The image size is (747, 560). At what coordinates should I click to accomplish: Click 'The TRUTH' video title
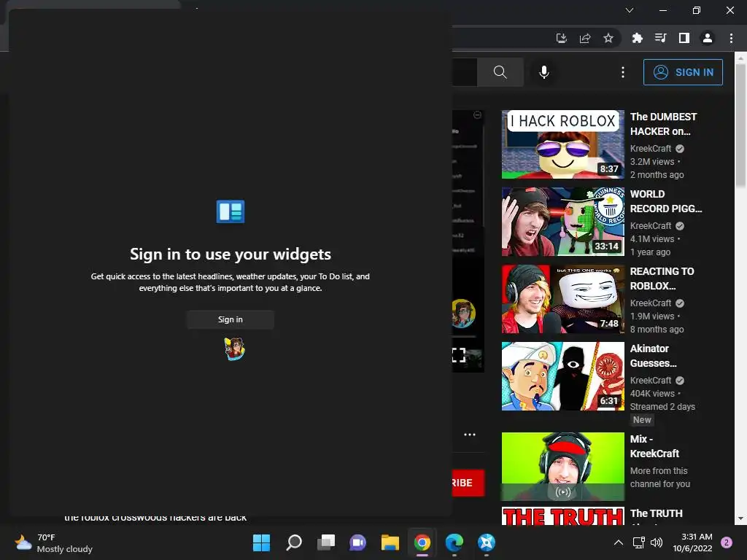656,513
